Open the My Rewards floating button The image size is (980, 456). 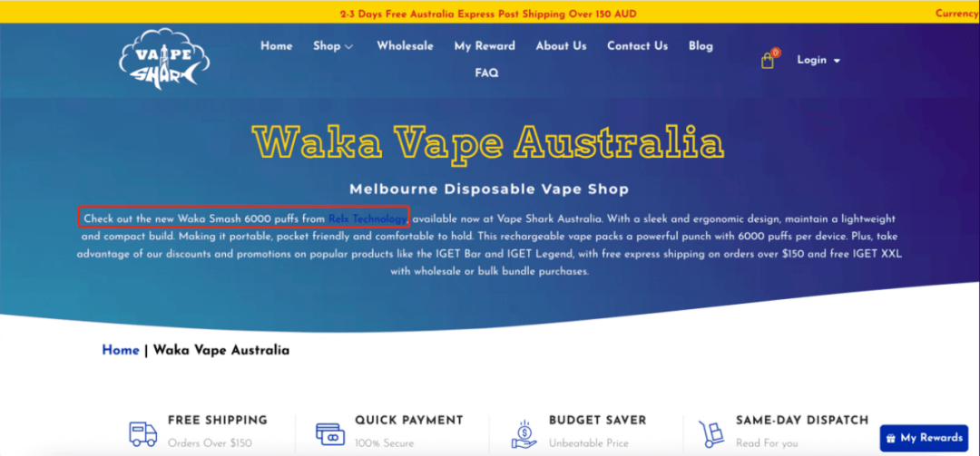coord(924,438)
